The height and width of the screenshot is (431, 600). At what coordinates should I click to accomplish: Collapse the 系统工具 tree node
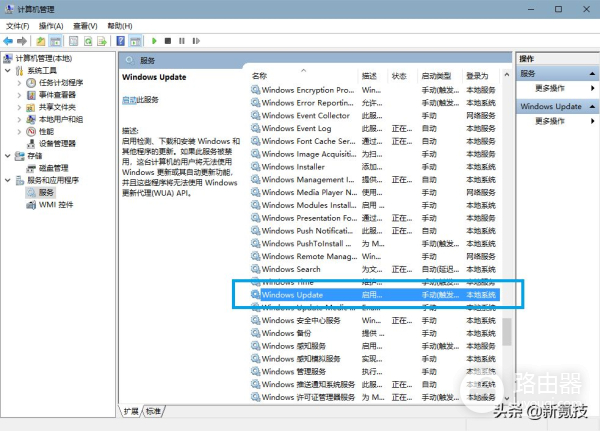coord(8,70)
